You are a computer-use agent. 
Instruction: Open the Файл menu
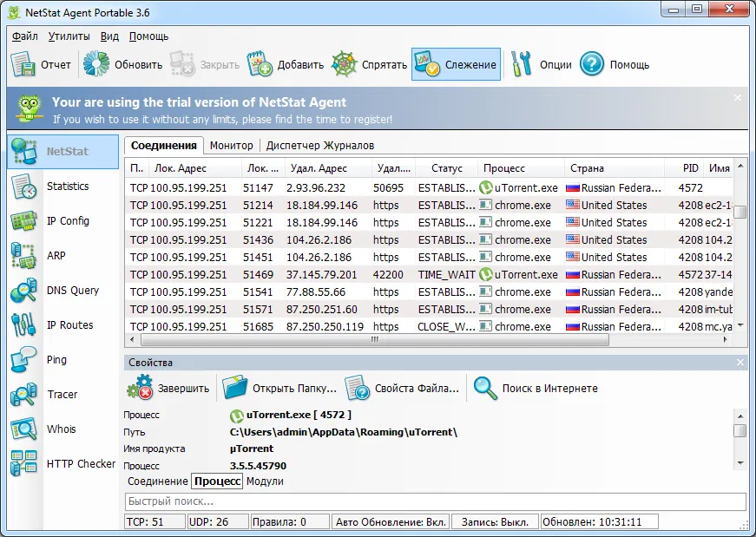point(25,36)
